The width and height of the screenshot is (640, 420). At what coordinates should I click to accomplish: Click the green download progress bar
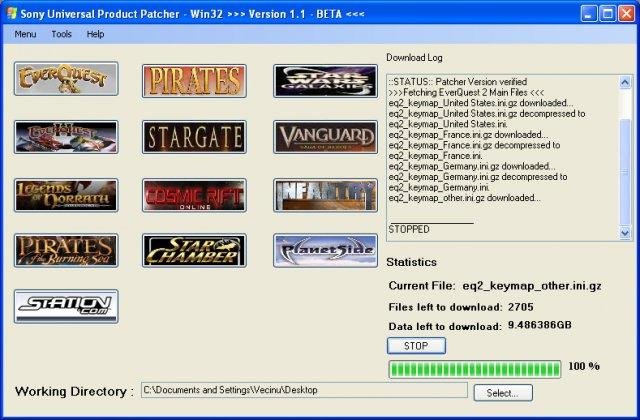(475, 369)
